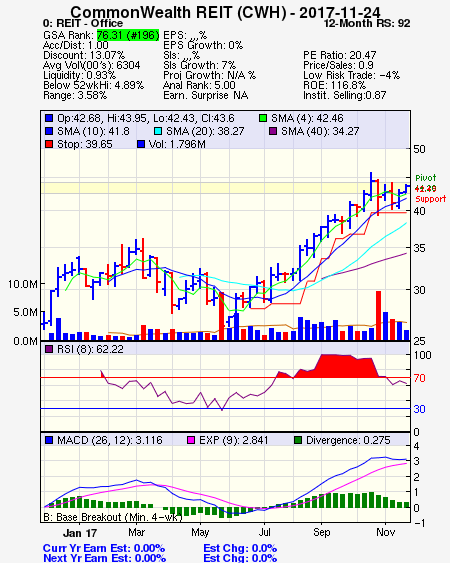Click the 'EPS Growth: 0%' text
The height and width of the screenshot is (563, 450).
[203, 45]
